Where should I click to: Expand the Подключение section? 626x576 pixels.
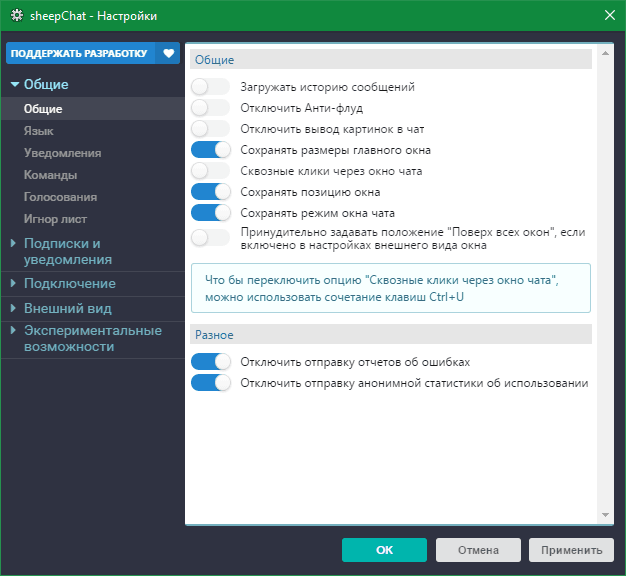click(x=13, y=283)
